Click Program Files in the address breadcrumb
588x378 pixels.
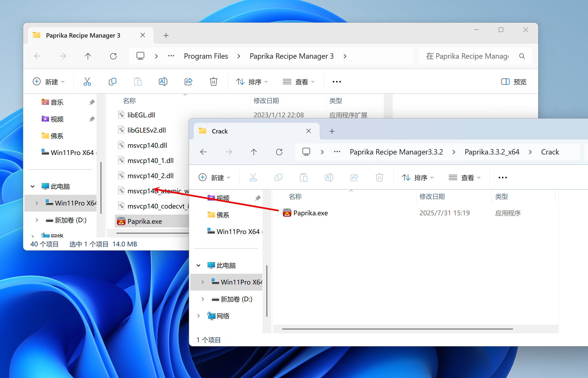click(x=206, y=56)
